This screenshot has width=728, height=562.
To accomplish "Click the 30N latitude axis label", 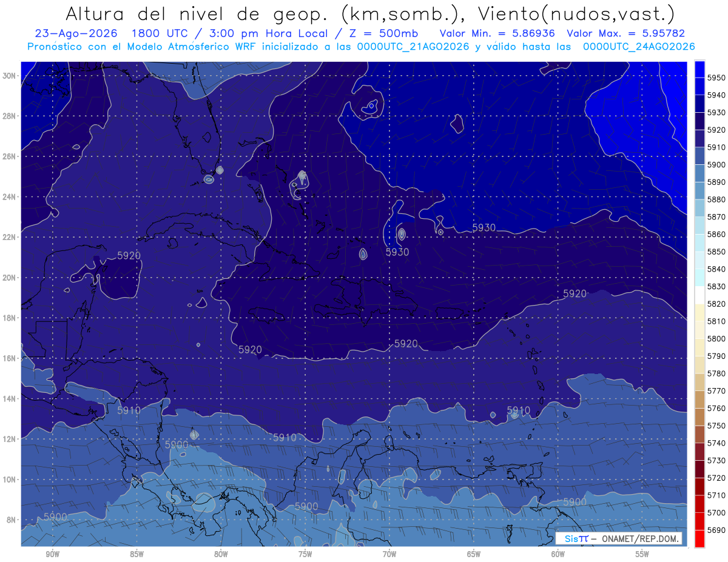I will click(10, 76).
